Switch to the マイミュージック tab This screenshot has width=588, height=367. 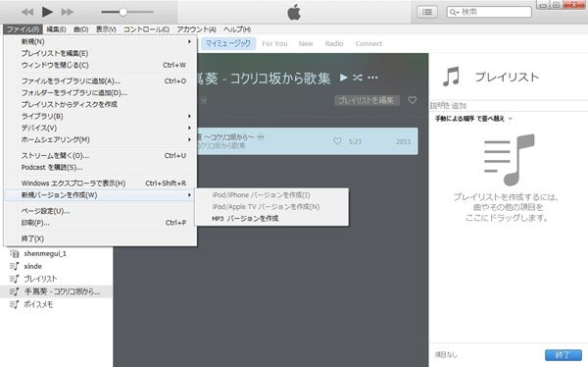click(x=228, y=43)
